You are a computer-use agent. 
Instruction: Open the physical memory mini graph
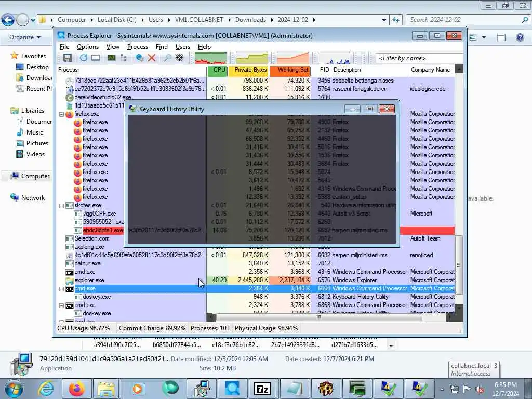tap(293, 58)
